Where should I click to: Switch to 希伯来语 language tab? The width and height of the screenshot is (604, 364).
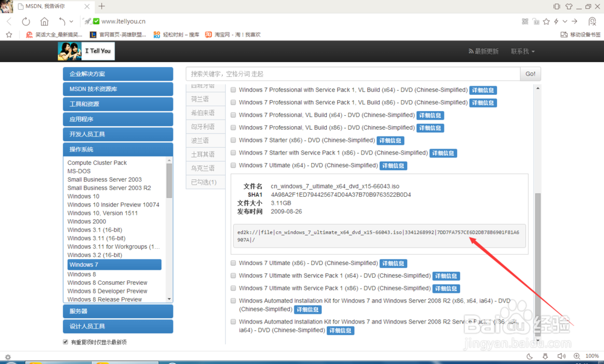(x=205, y=113)
